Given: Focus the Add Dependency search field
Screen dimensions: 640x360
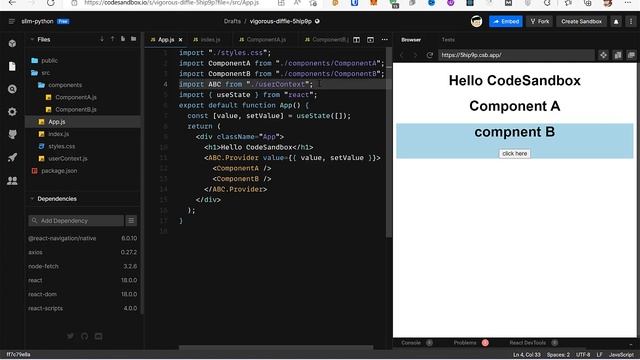Looking at the screenshot, I should tap(76, 220).
